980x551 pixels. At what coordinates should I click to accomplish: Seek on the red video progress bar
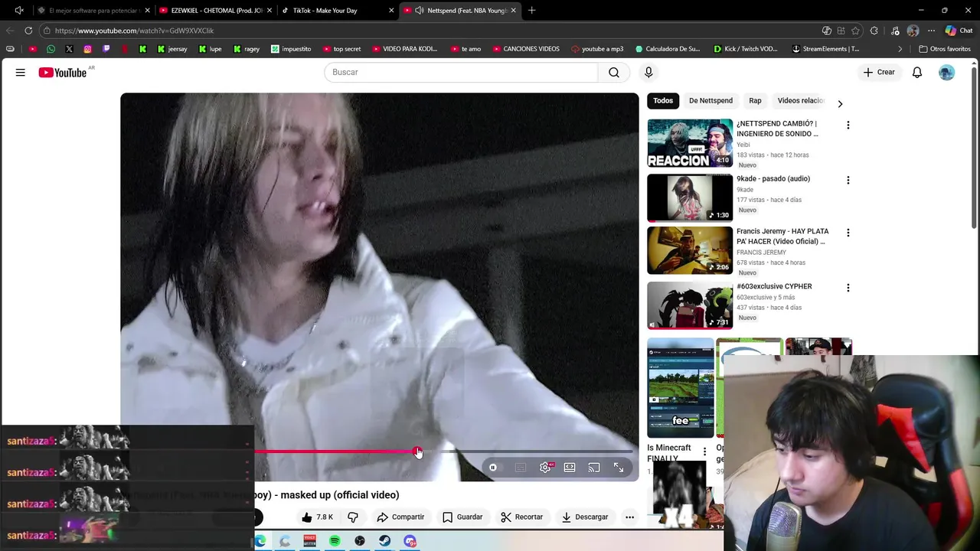(379, 452)
